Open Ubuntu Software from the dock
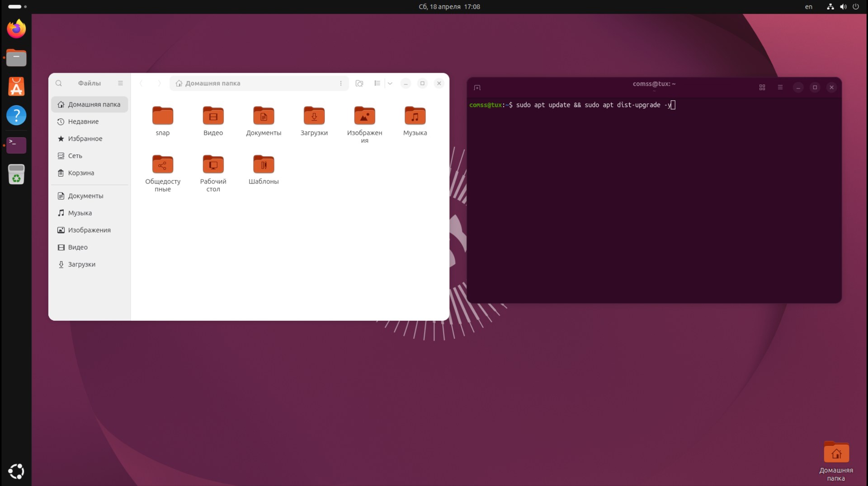 [x=16, y=87]
